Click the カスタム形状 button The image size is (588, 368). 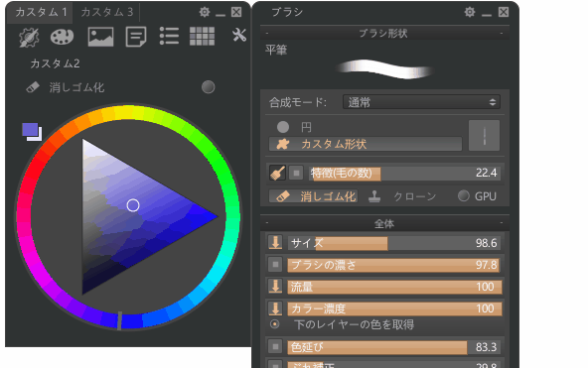(x=366, y=144)
